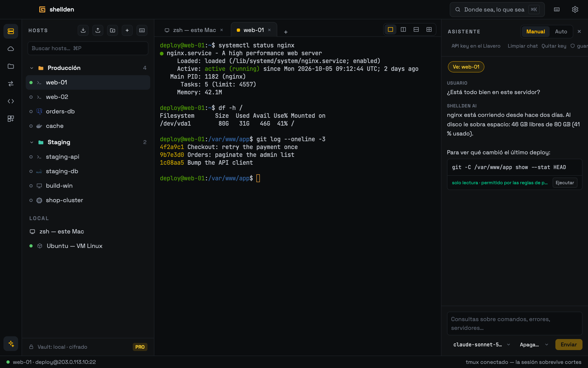Click the export hosts upload icon
The image size is (588, 368).
click(x=98, y=30)
